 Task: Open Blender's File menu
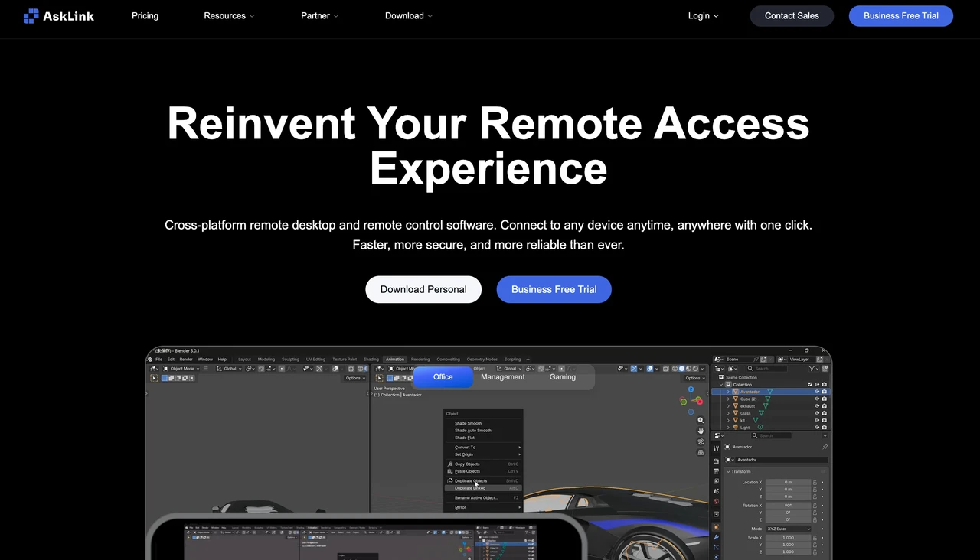coord(159,359)
